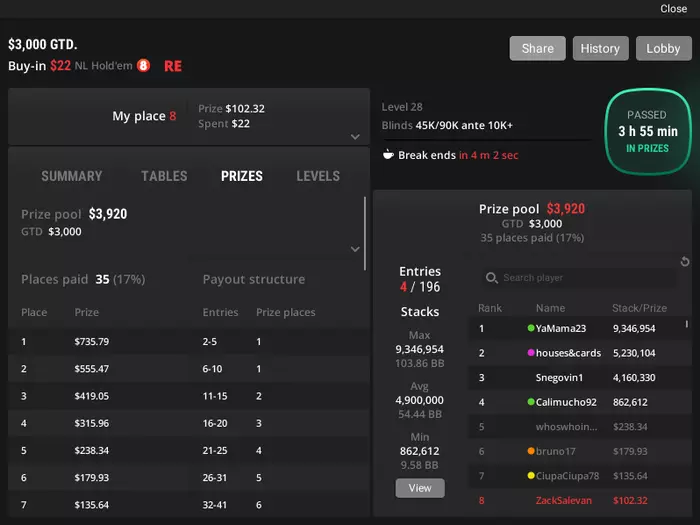The image size is (700, 525).
Task: Click the My place 8 label
Action: 144,116
